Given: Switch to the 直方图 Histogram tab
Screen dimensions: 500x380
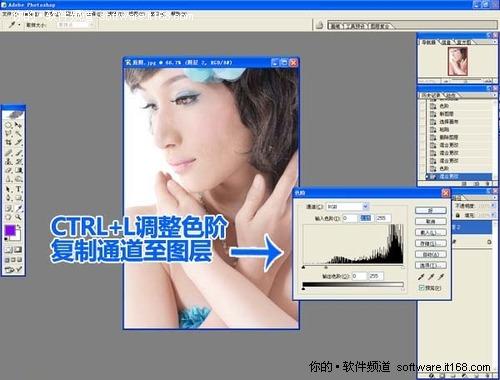Looking at the screenshot, I should pos(464,42).
